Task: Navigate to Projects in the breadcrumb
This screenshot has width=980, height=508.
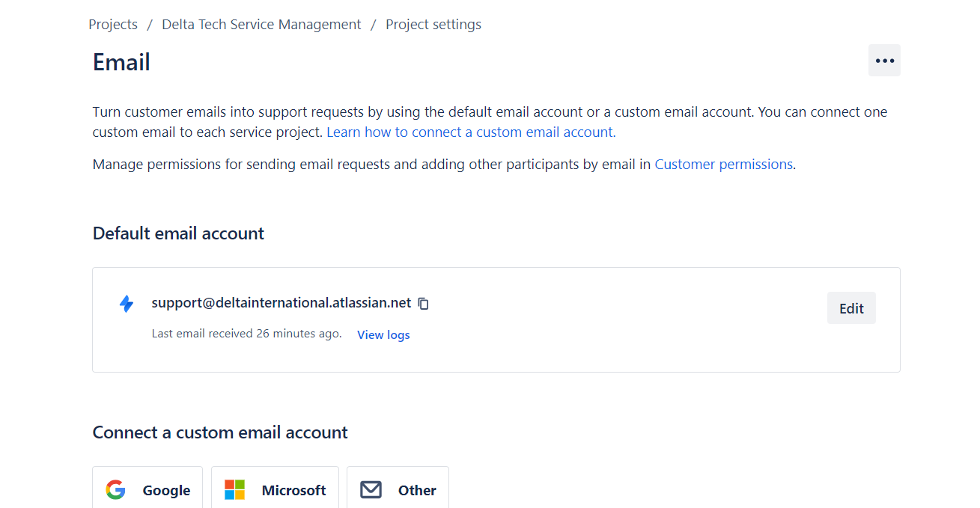Action: click(x=112, y=24)
